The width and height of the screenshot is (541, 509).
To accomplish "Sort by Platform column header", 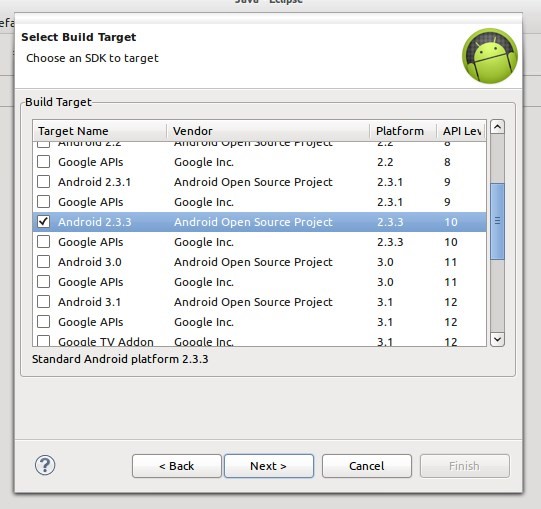I will (403, 131).
